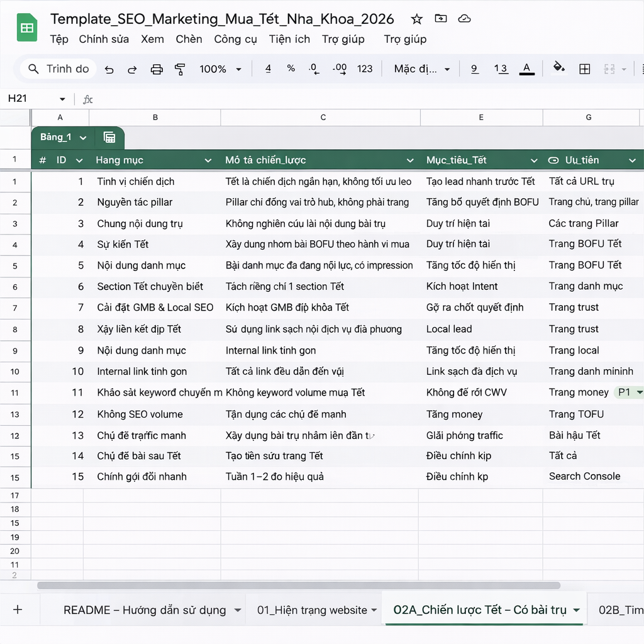Click the Google Sheets home icon
This screenshot has width=644, height=644.
(27, 28)
